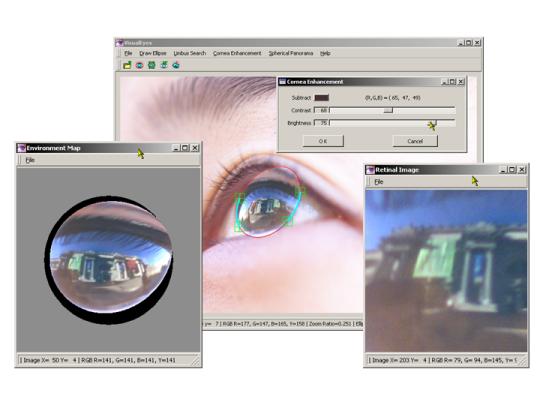Click the Brightness slider handle
The width and height of the screenshot is (540, 405).
[x=433, y=123]
